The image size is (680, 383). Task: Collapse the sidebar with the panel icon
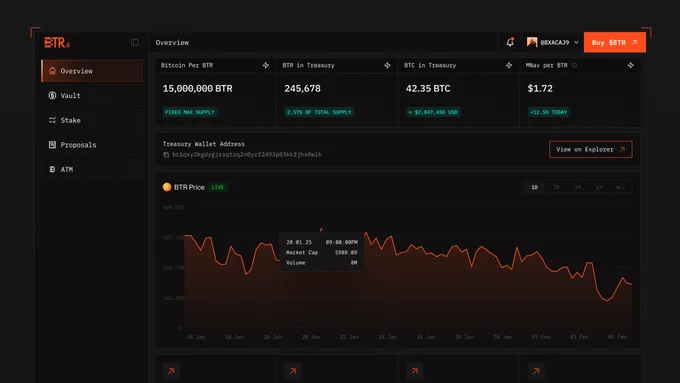[134, 42]
